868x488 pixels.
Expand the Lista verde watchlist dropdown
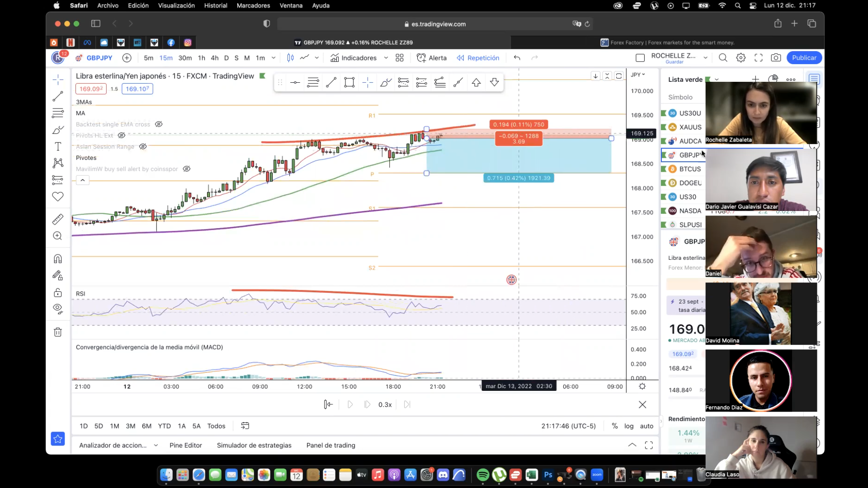717,80
